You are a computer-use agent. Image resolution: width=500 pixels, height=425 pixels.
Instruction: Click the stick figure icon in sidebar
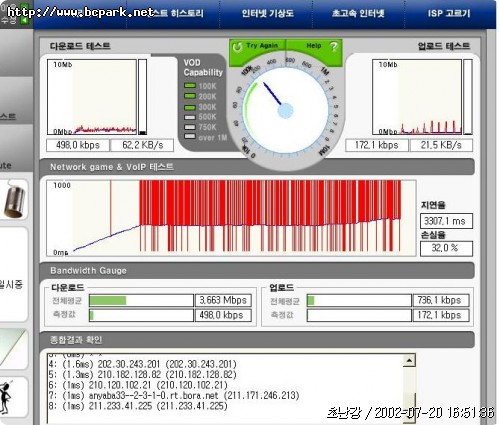(6, 397)
